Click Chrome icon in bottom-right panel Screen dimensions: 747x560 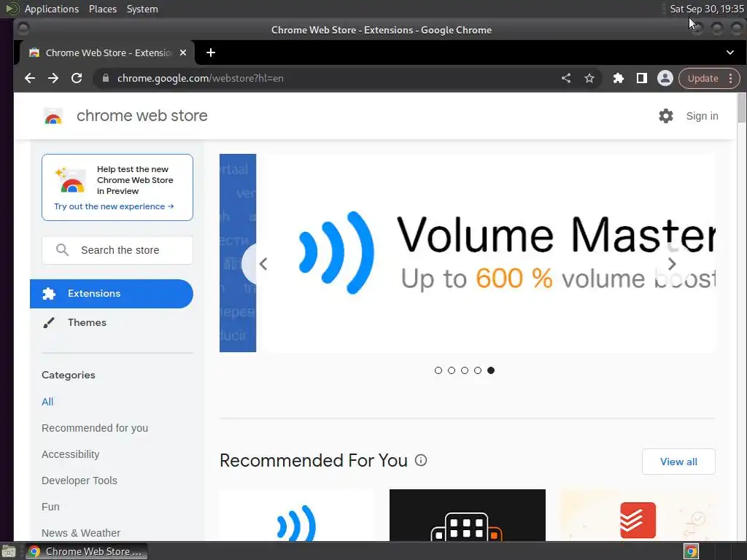pyautogui.click(x=692, y=551)
